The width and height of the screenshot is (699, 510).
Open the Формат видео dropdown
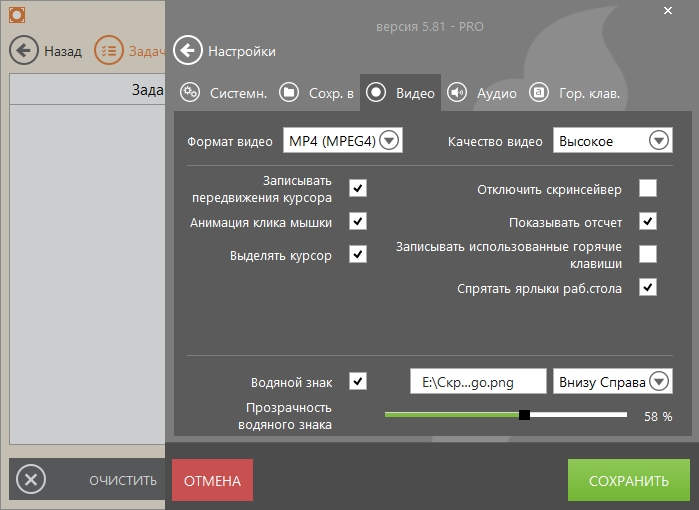pyautogui.click(x=343, y=140)
